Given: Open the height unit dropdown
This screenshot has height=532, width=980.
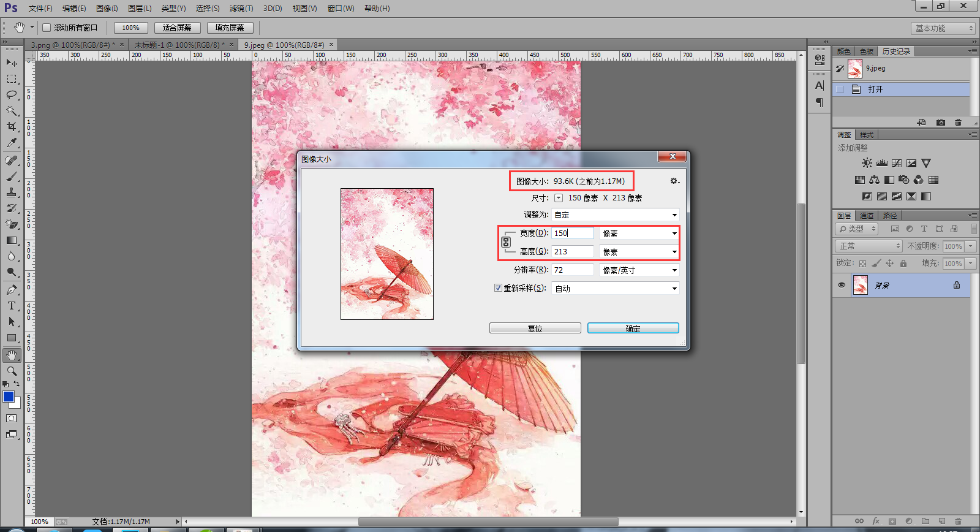Looking at the screenshot, I should click(639, 251).
